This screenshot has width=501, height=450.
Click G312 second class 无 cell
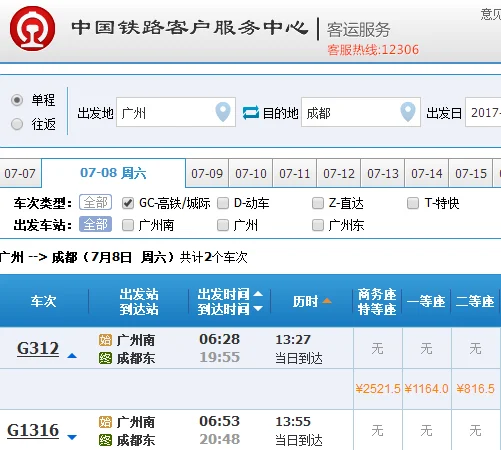[x=475, y=348]
